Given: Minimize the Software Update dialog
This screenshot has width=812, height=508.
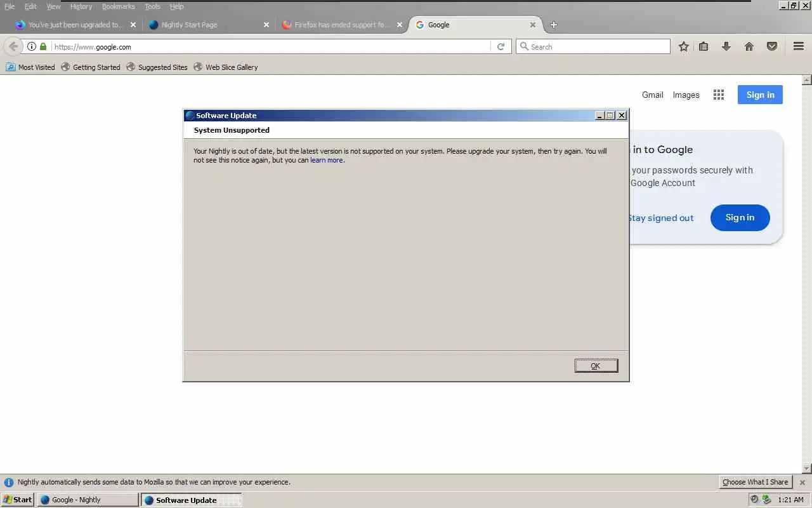Looking at the screenshot, I should tap(599, 116).
